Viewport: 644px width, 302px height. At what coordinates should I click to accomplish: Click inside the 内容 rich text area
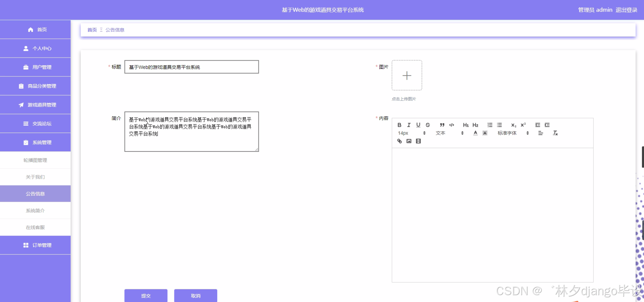point(493,215)
